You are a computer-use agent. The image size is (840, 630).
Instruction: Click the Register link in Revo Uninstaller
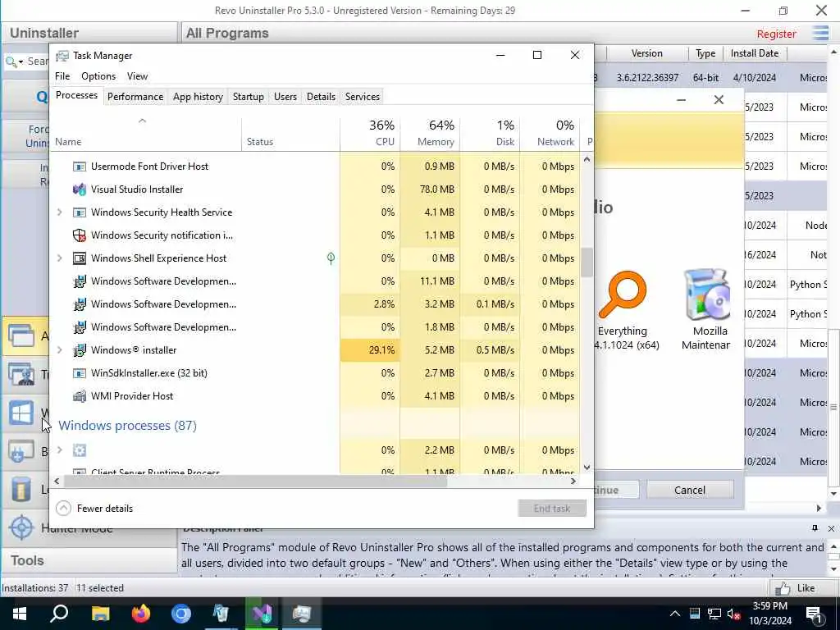pos(776,34)
